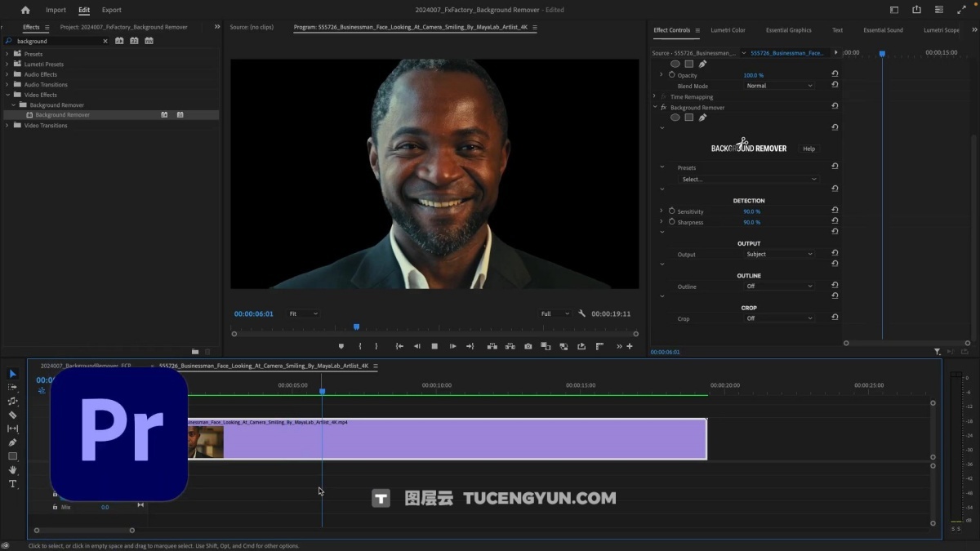This screenshot has height=551, width=980.
Task: Open the Crop dropdown set to Off
Action: coord(779,318)
